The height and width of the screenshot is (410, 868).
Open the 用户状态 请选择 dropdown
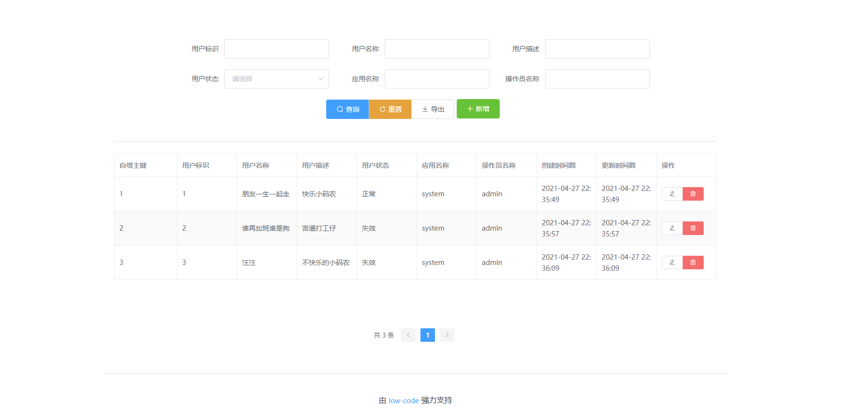pos(276,79)
